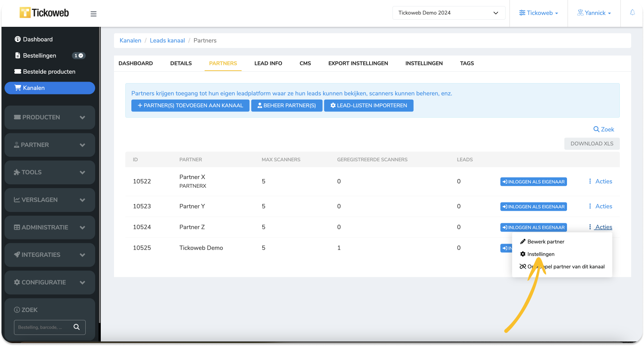Select Kanalen in sidebar
Viewport: 644px width, 346px height.
50,88
